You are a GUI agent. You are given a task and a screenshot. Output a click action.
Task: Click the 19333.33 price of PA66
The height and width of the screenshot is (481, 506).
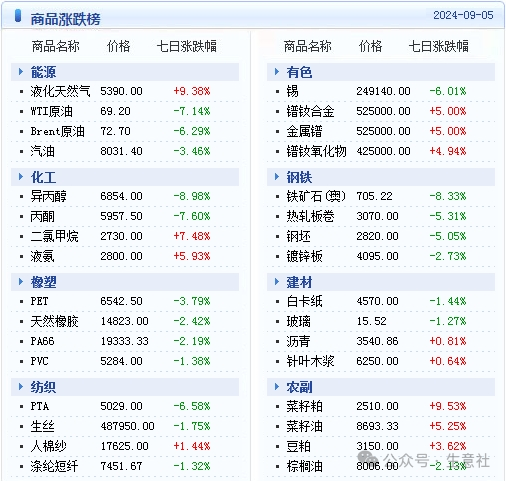pyautogui.click(x=124, y=341)
